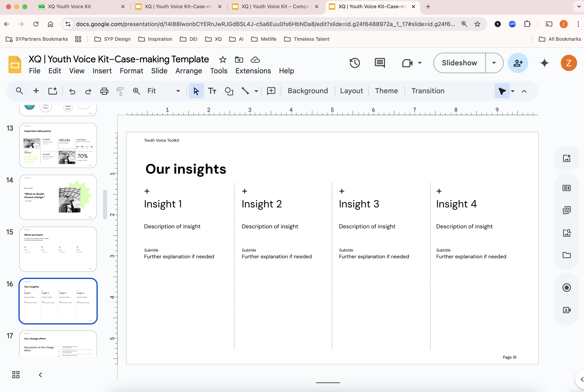
Task: Expand the Fit zoom dropdown
Action: point(178,91)
